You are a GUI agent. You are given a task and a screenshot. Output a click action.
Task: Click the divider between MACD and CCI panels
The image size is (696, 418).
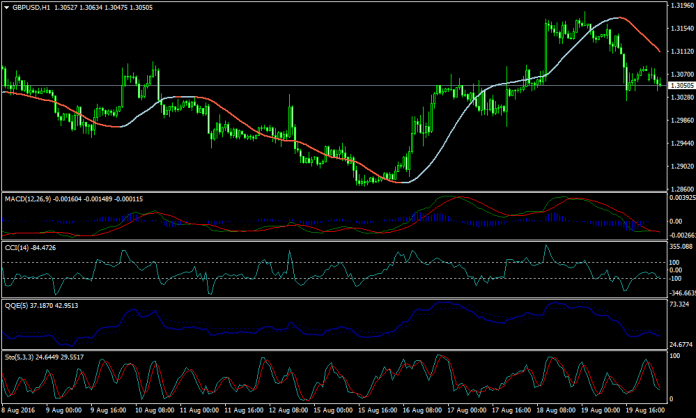click(x=330, y=239)
